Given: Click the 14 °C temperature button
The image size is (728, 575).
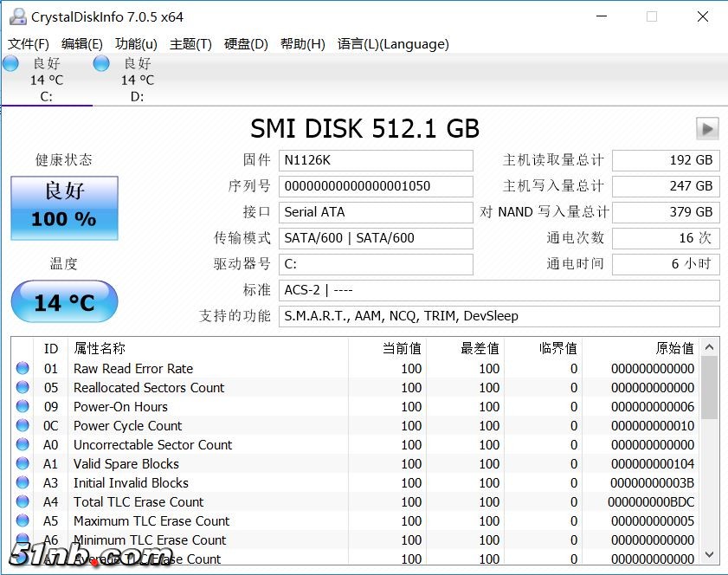Looking at the screenshot, I should coord(64,302).
